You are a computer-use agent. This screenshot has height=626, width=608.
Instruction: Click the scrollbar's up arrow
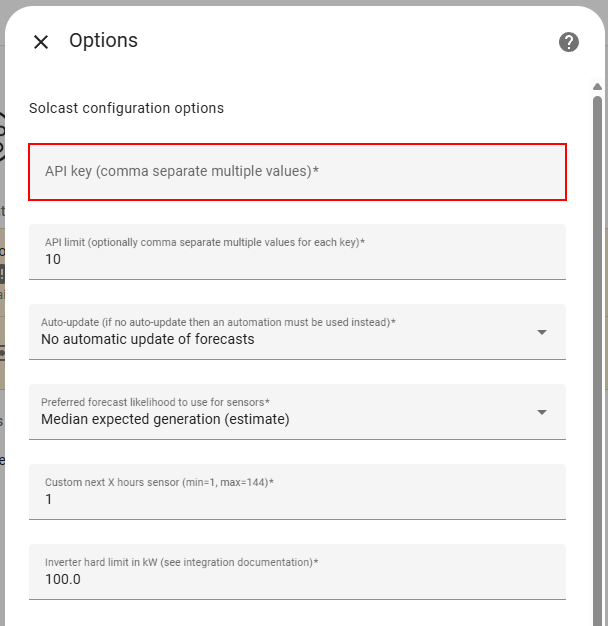click(597, 88)
